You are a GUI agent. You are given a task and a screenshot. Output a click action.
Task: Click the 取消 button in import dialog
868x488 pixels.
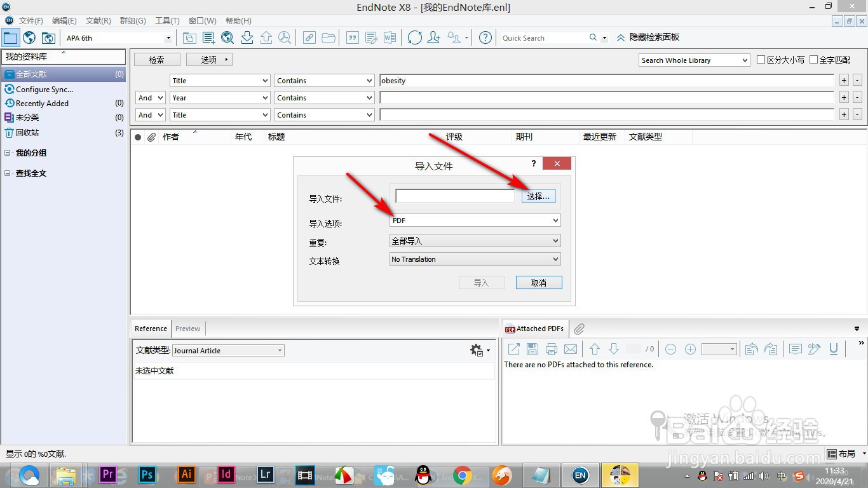click(x=539, y=283)
